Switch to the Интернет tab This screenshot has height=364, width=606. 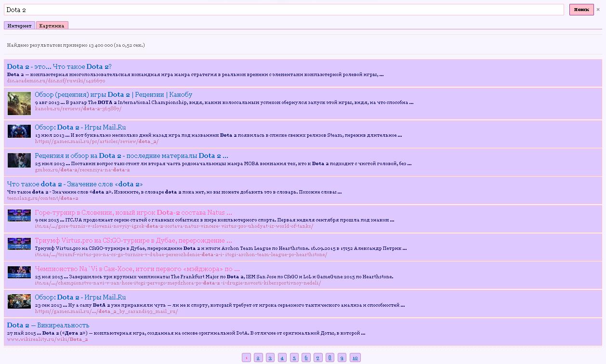pyautogui.click(x=19, y=26)
